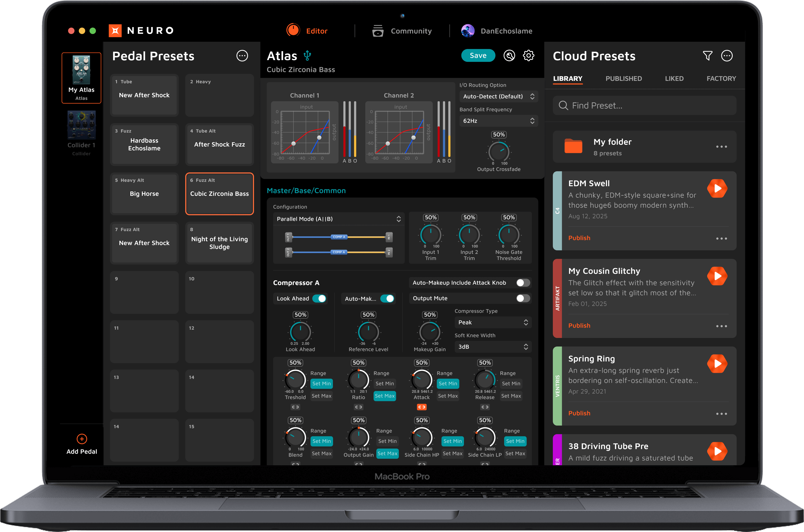Toggle the Look Ahead switch off

[x=319, y=299]
